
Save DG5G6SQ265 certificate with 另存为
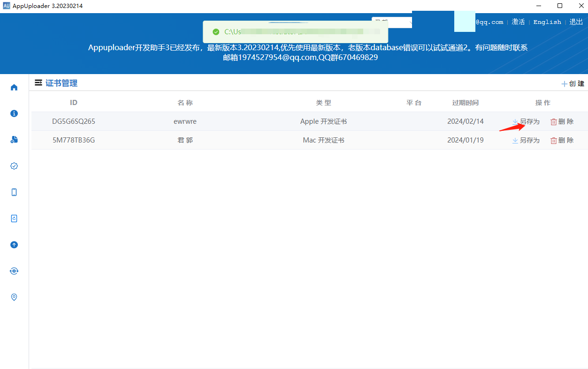[x=526, y=121]
